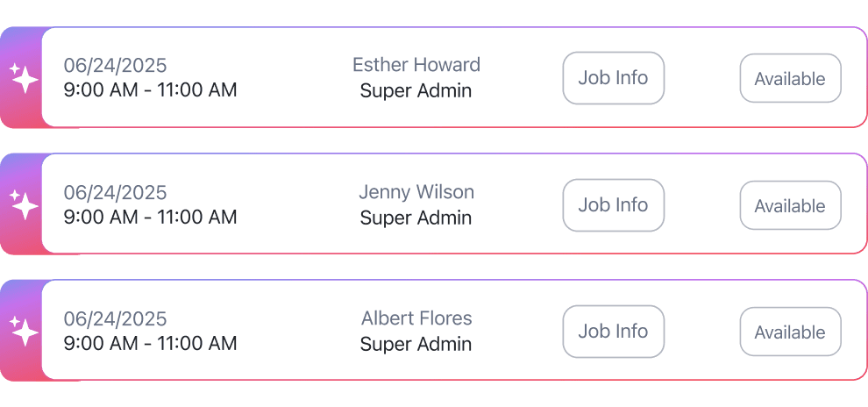Click the 9:00 AM - 11:00 AM time for Albert Flores
Screen dimensions: 868x407
(x=150, y=344)
